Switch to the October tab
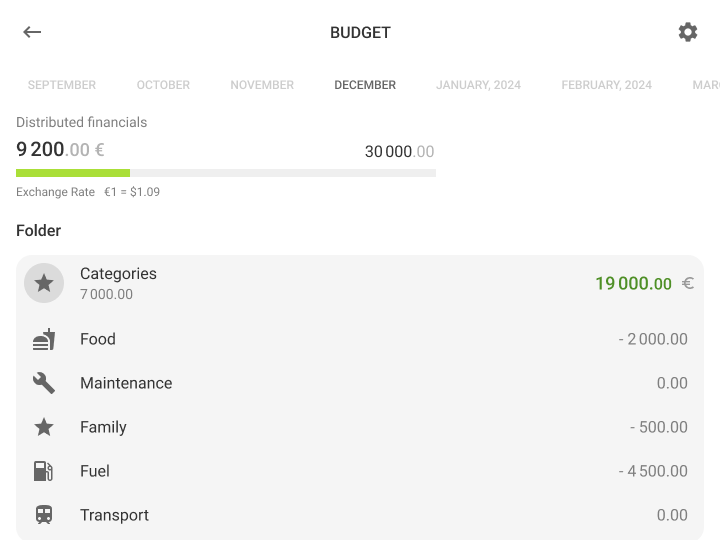This screenshot has width=720, height=540. (x=163, y=85)
